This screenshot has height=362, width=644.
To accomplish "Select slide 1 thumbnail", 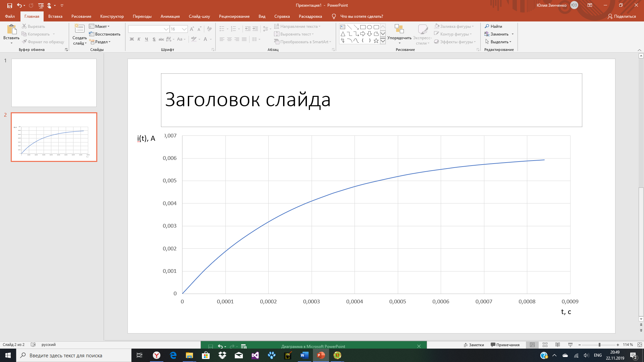I will pos(54,83).
